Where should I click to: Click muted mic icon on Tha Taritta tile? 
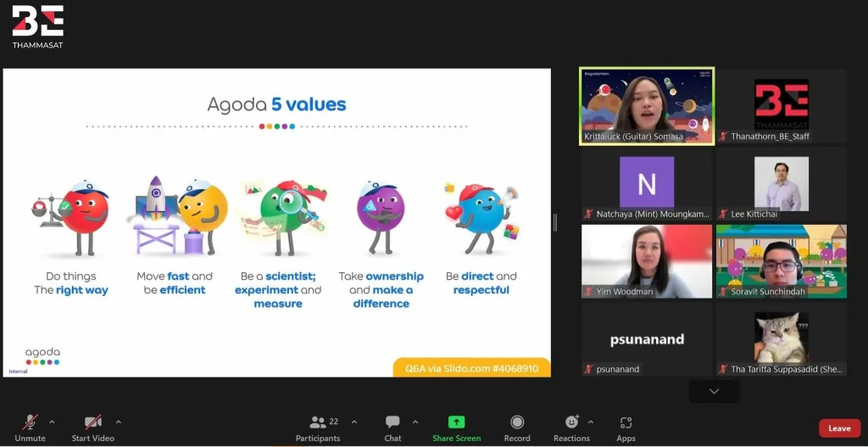coord(723,369)
